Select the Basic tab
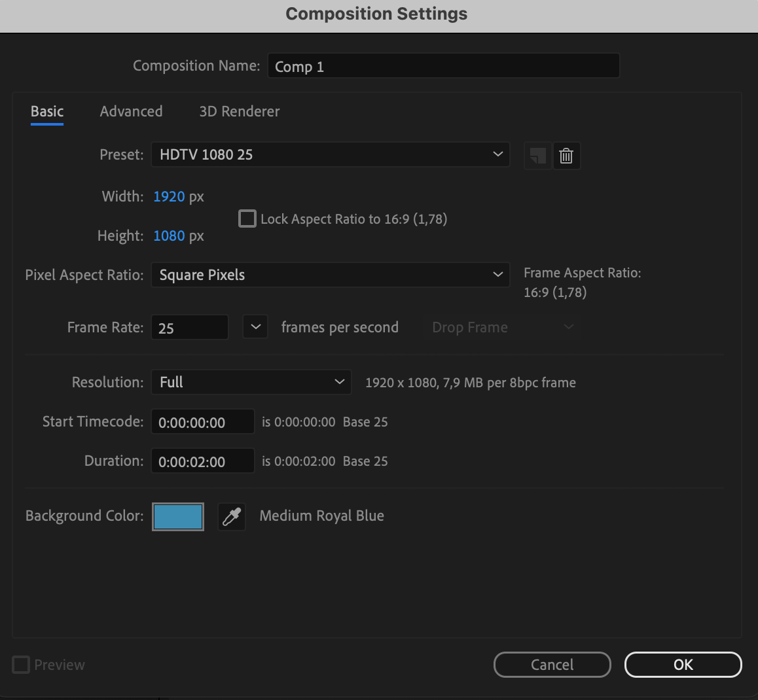The width and height of the screenshot is (758, 700). coord(47,111)
